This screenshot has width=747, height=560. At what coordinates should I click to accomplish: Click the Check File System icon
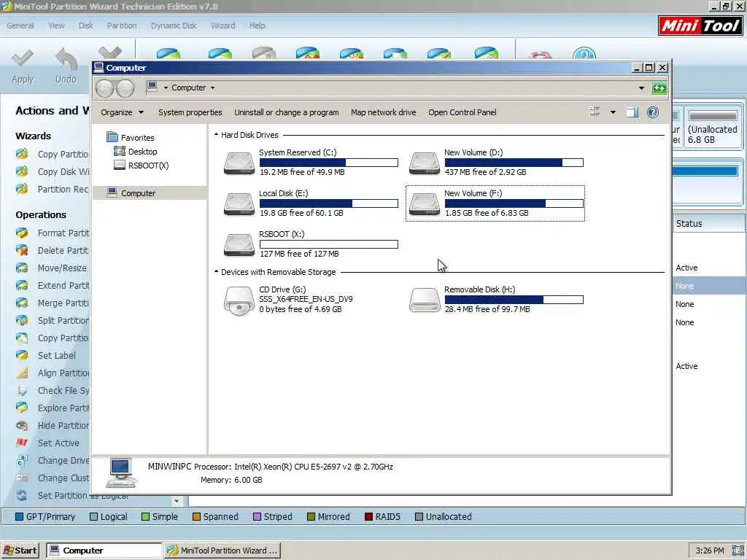pyautogui.click(x=22, y=391)
